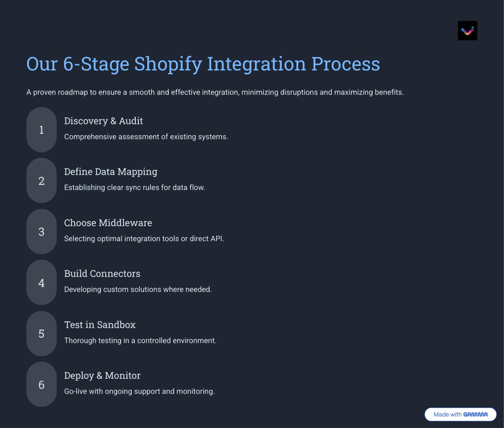Click the Discovery & Audit heading
The width and height of the screenshot is (504, 428).
coord(103,121)
